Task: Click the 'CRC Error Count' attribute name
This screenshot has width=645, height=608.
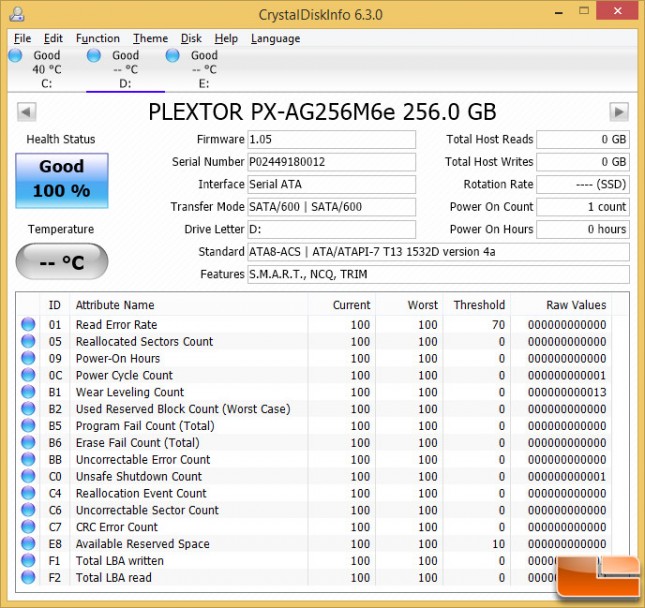Action: pos(116,527)
